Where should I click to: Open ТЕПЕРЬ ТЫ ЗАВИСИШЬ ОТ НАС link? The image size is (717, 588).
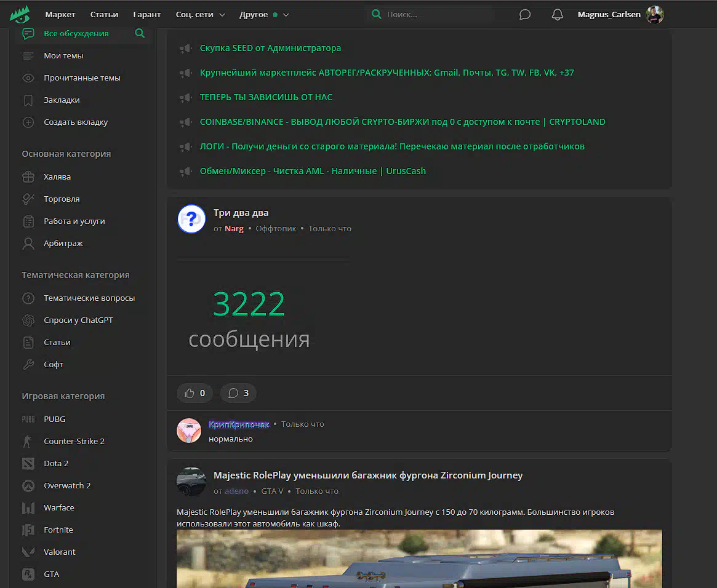pos(266,97)
